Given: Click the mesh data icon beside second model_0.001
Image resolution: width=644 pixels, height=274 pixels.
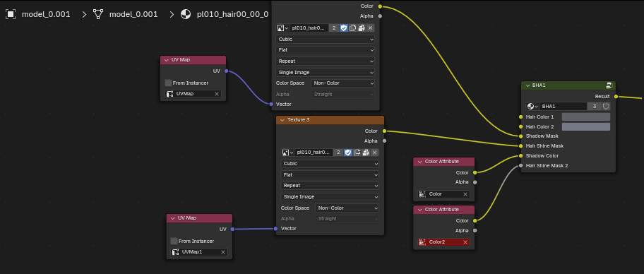Looking at the screenshot, I should pyautogui.click(x=97, y=14).
